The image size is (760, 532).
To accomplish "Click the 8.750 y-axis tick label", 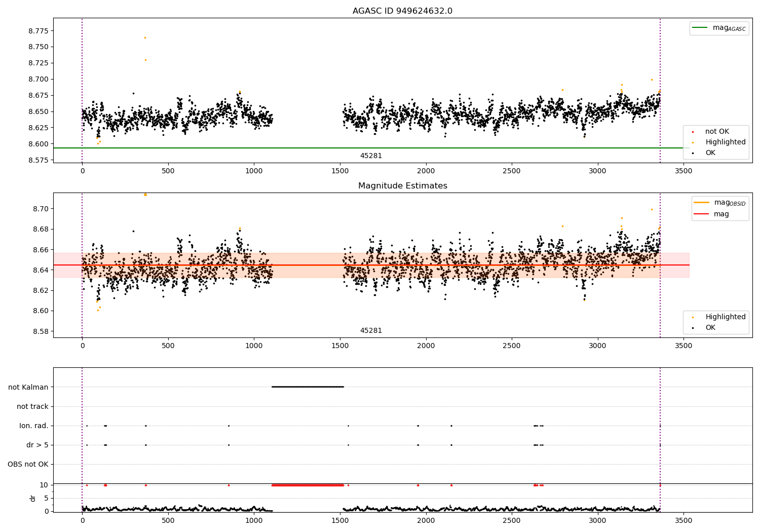I will coord(39,47).
